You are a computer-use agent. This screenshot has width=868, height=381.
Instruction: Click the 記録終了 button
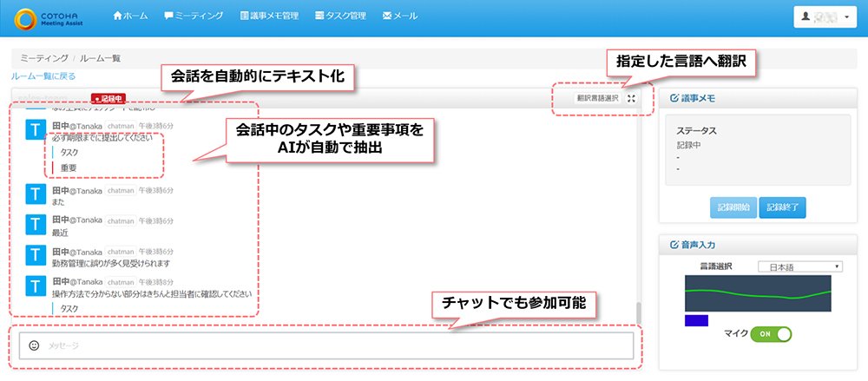pos(782,207)
